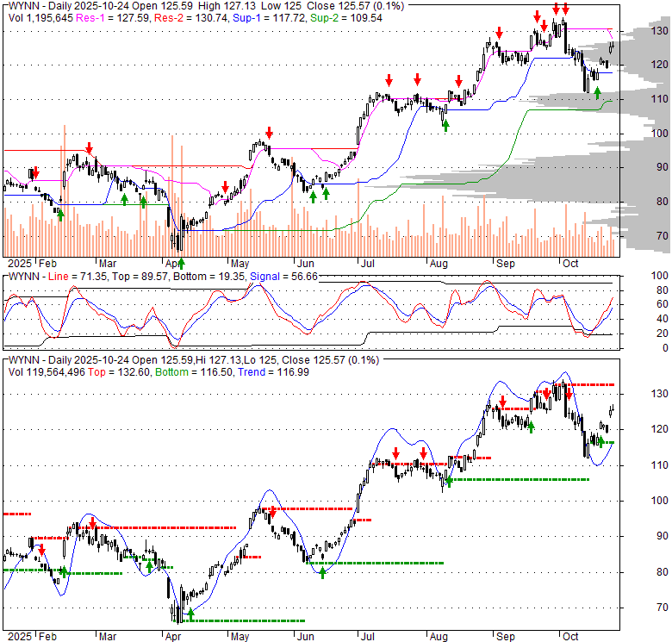
Task: Click the green buy arrow below April low in top chart
Action: pos(181,263)
